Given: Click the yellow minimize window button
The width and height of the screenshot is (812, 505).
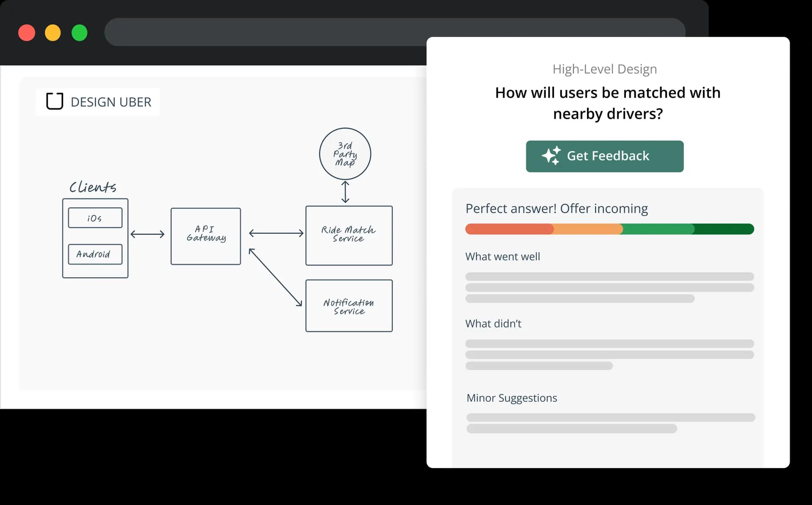Looking at the screenshot, I should [x=53, y=33].
